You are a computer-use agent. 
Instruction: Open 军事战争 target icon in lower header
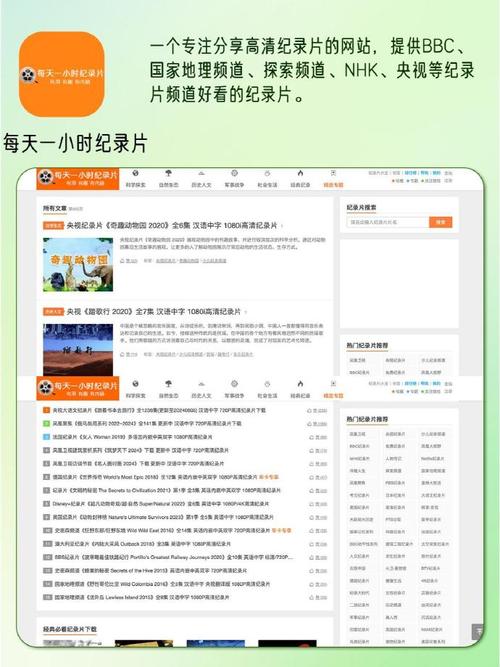click(234, 384)
